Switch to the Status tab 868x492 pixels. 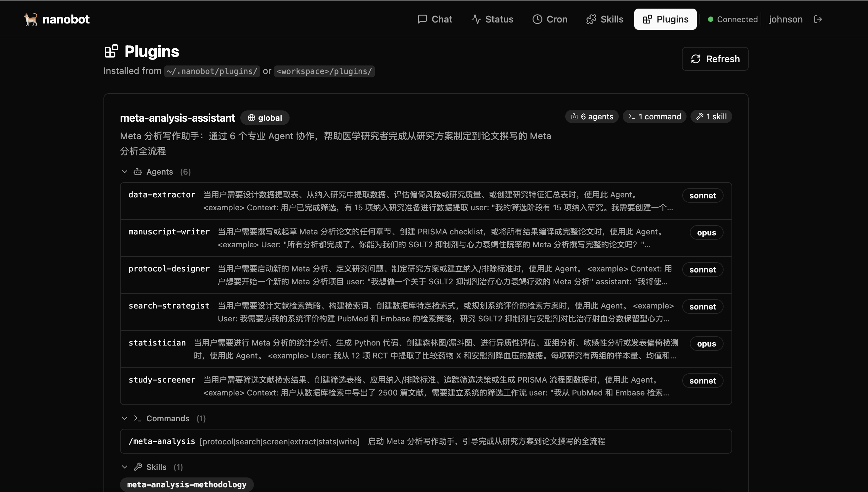[x=493, y=19]
